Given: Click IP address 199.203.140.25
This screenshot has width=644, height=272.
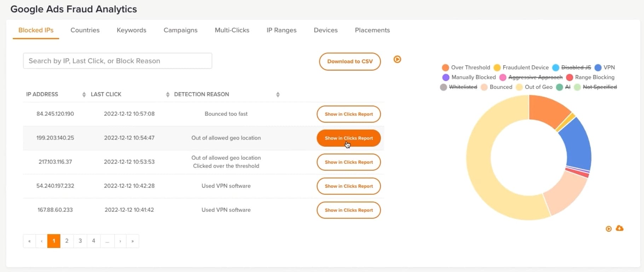Looking at the screenshot, I should pyautogui.click(x=55, y=138).
